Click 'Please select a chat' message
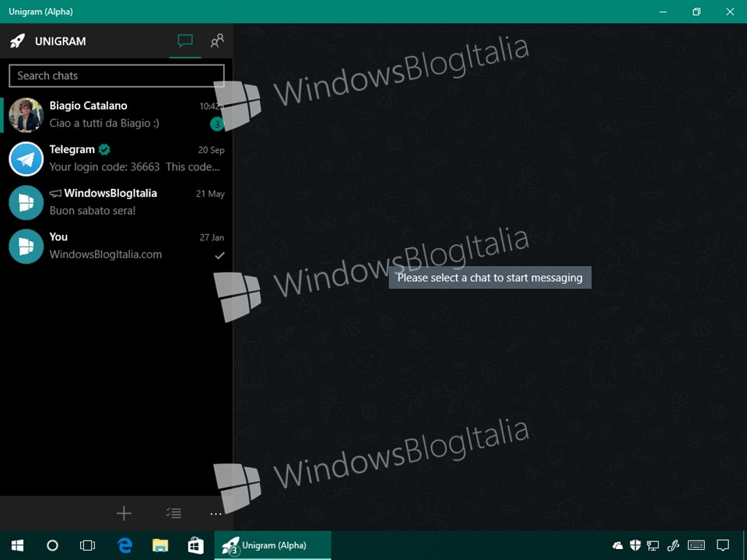747x560 pixels. pos(489,278)
